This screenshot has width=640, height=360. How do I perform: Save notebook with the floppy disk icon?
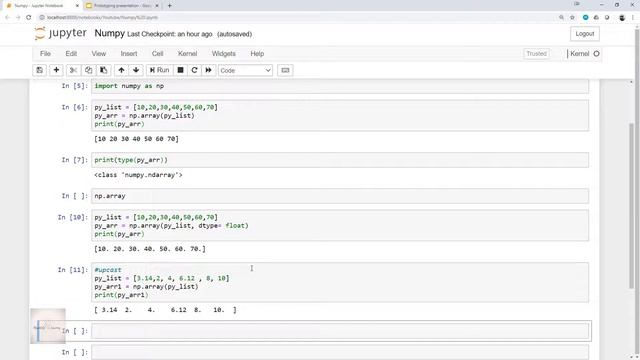tap(40, 70)
